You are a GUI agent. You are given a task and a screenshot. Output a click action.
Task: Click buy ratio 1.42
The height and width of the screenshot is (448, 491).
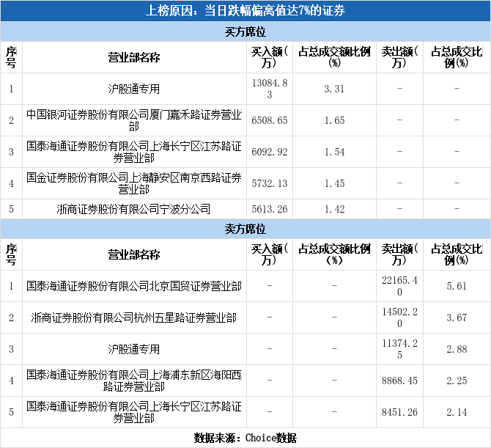334,209
